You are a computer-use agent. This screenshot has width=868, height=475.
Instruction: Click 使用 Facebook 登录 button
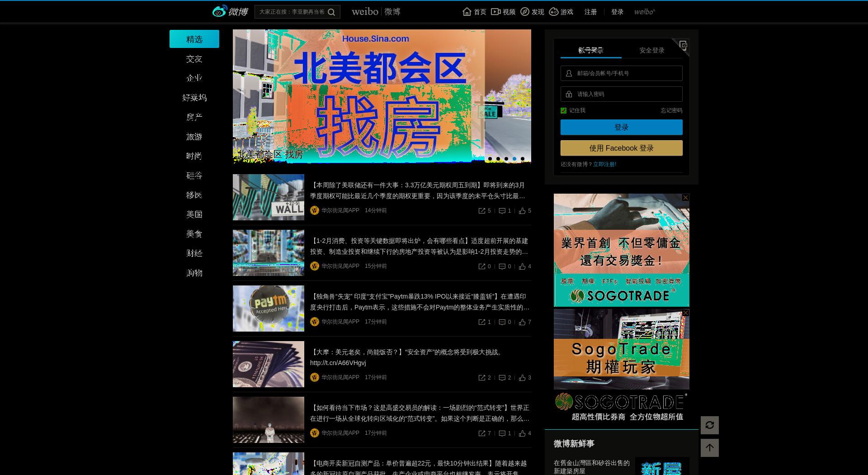622,148
